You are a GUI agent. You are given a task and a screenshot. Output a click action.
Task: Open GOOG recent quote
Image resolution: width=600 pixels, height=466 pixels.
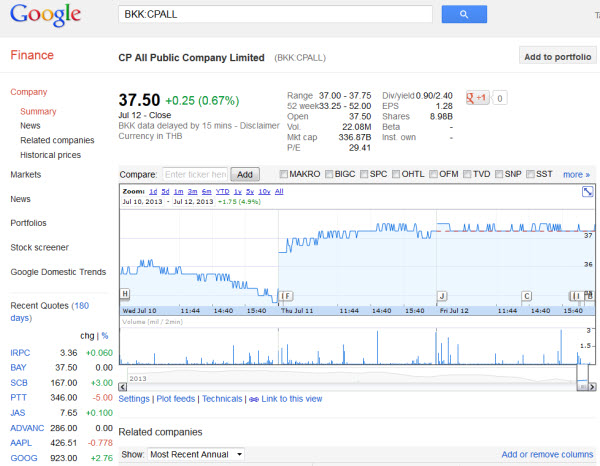tap(24, 458)
